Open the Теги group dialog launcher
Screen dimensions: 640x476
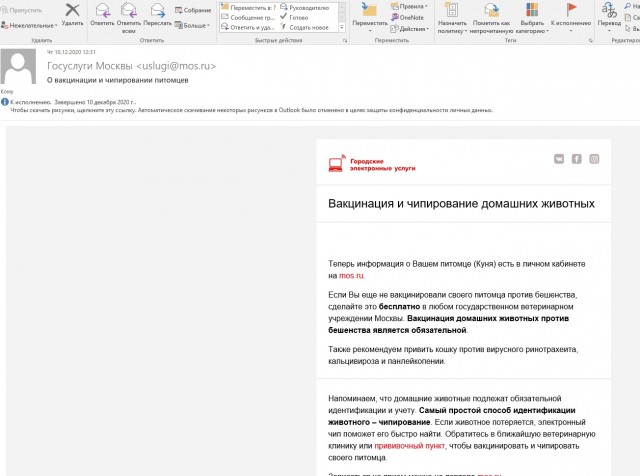(591, 40)
